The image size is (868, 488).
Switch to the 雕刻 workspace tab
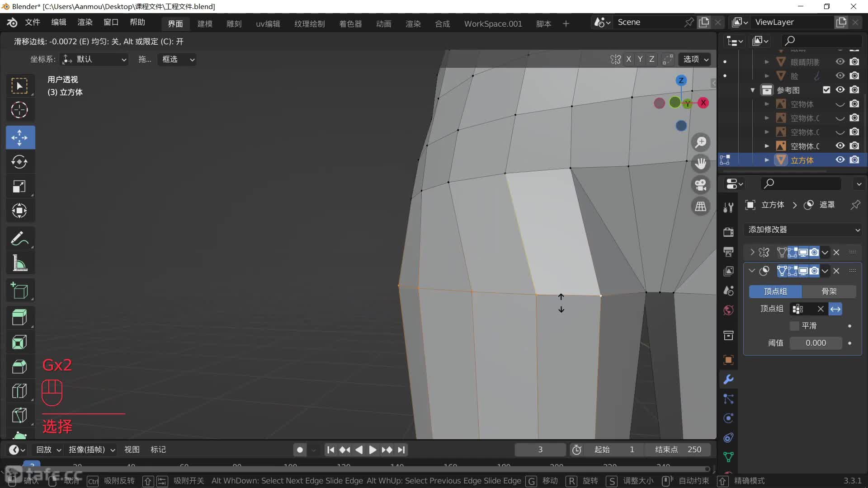point(234,23)
